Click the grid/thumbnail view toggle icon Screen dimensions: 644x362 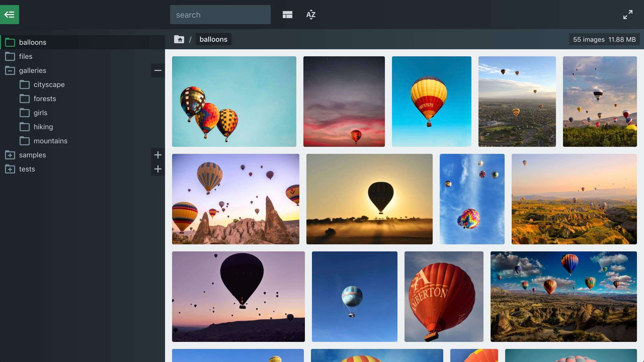click(288, 15)
